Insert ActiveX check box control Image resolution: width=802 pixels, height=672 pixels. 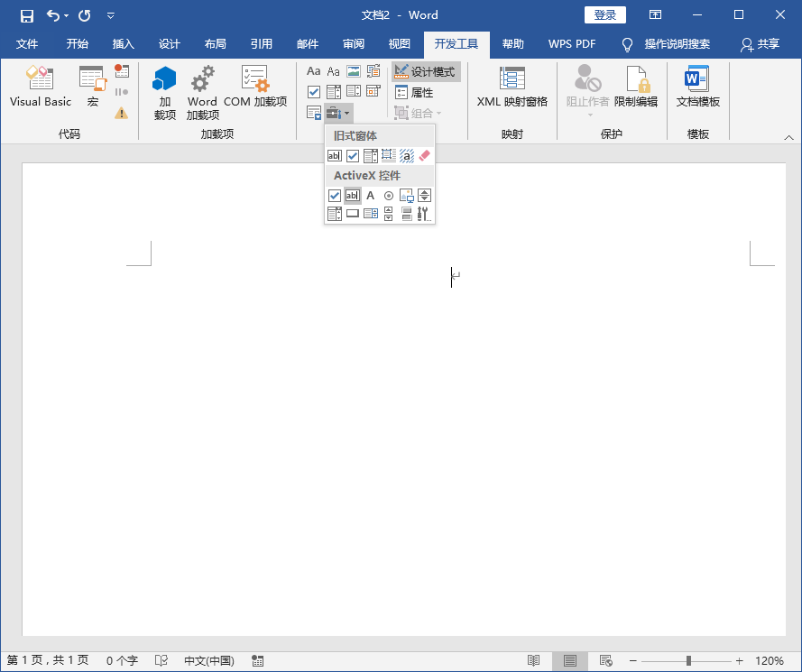[335, 196]
